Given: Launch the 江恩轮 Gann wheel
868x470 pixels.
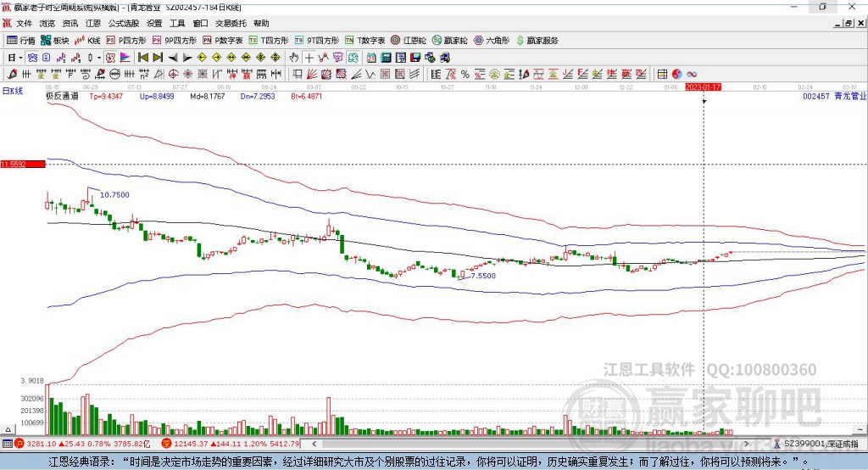Looking at the screenshot, I should pos(409,41).
